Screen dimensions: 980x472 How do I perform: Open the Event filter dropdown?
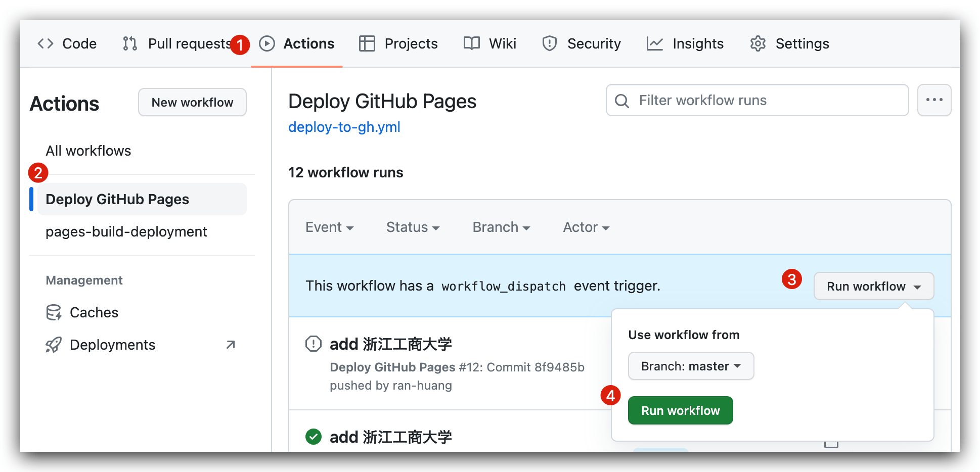(329, 227)
